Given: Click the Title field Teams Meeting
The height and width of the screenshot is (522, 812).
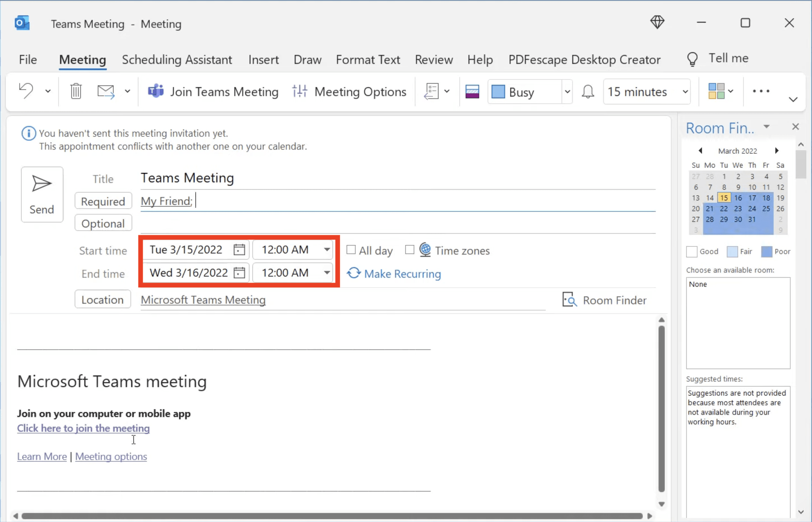Looking at the screenshot, I should [x=398, y=178].
